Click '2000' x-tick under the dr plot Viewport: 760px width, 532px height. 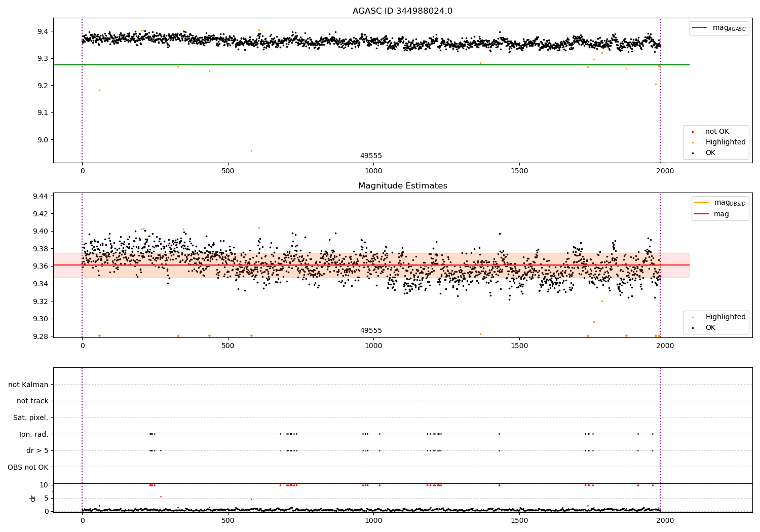[665, 521]
